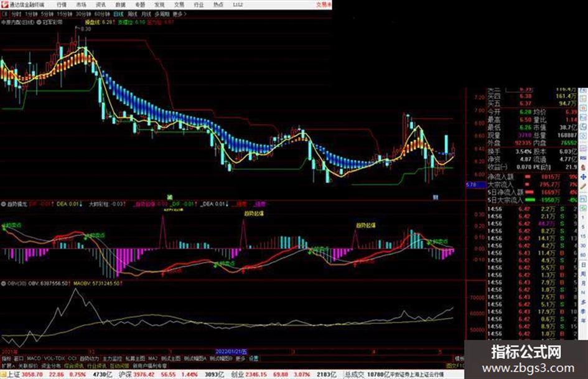Click the Tongdaxin app logo icon
Viewport: 588px width, 379px height.
(x=4, y=4)
